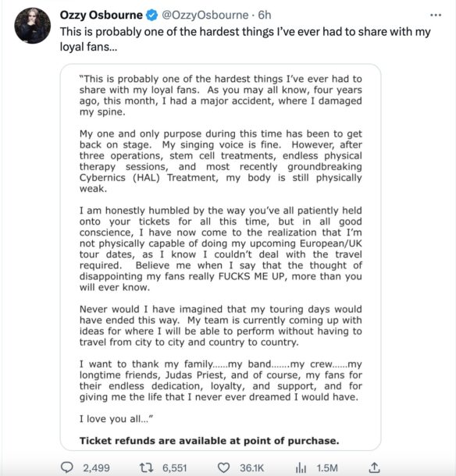Click the 6,551 retweets count
Screen dimensions: 456x476
tap(174, 467)
